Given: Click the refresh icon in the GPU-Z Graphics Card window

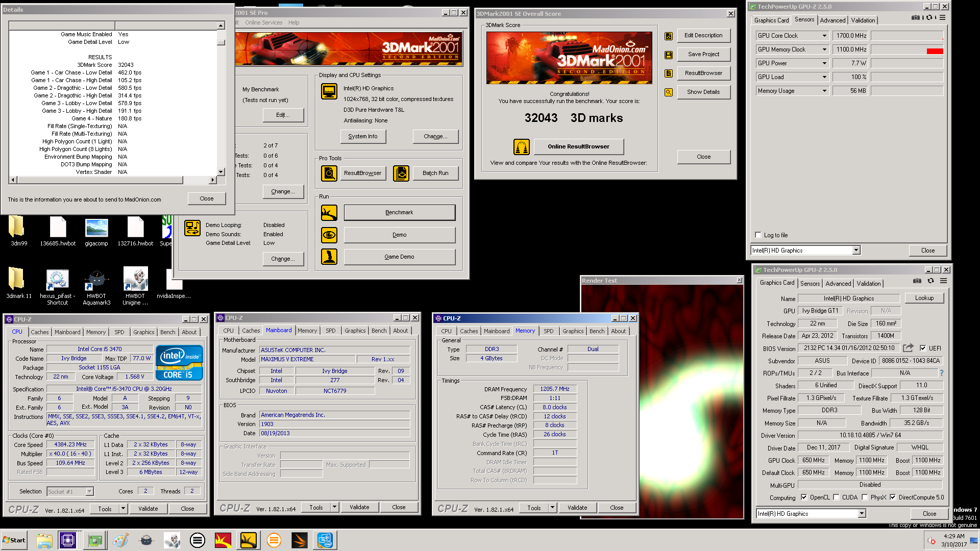Looking at the screenshot, I should click(x=930, y=281).
